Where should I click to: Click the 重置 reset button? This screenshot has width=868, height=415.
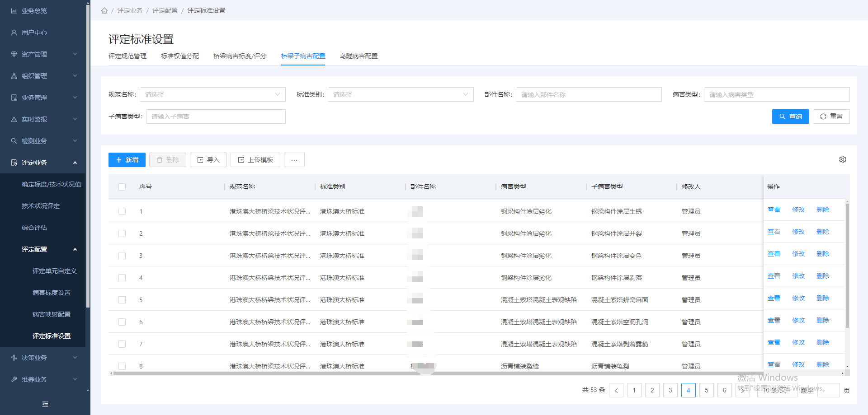click(831, 117)
